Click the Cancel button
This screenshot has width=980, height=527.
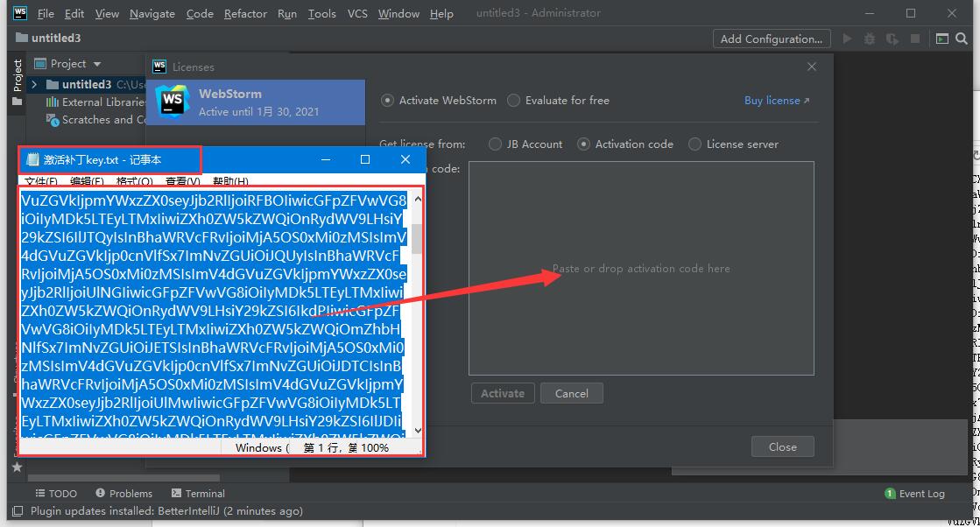point(571,393)
